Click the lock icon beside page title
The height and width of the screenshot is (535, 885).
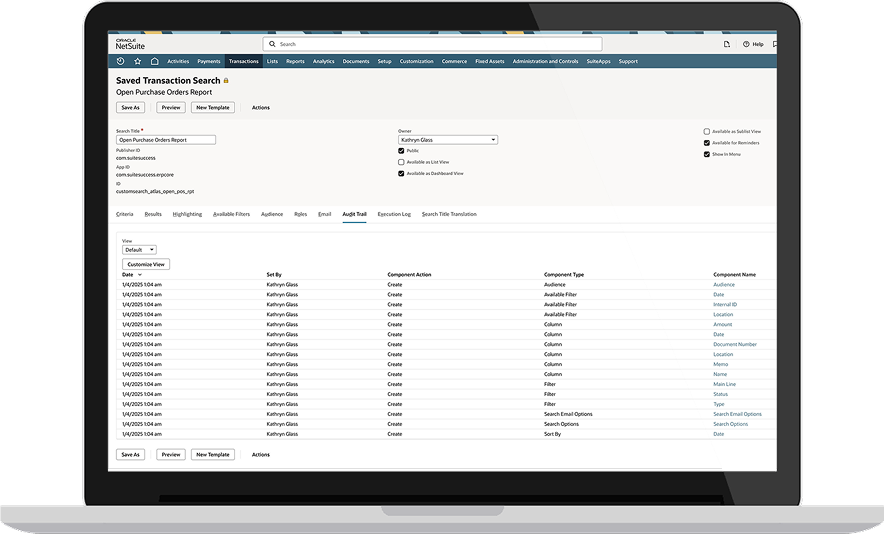tap(226, 80)
